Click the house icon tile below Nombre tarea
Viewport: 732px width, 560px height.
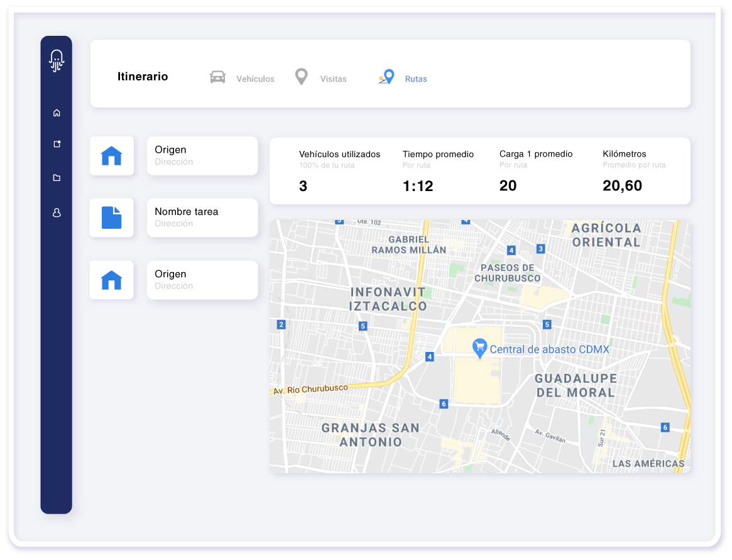coord(112,280)
